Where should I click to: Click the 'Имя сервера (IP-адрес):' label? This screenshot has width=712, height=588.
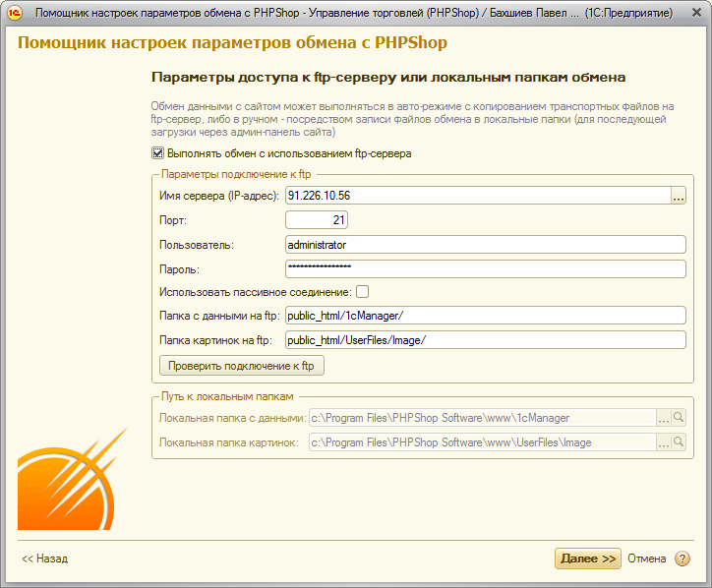pos(219,196)
